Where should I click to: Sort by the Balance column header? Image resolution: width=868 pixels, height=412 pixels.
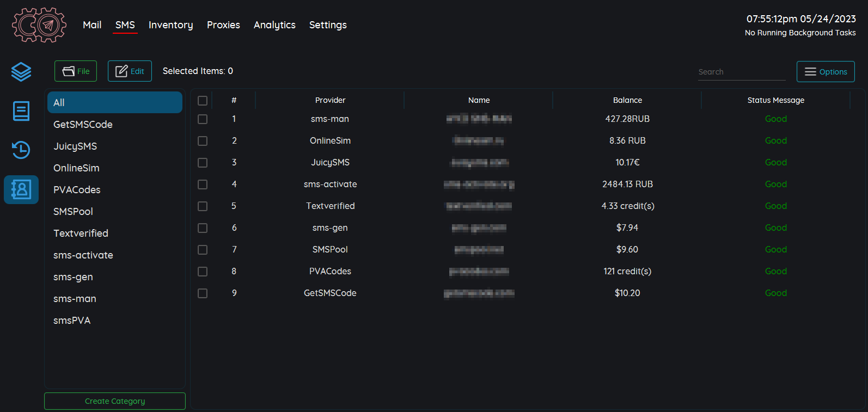click(x=627, y=100)
